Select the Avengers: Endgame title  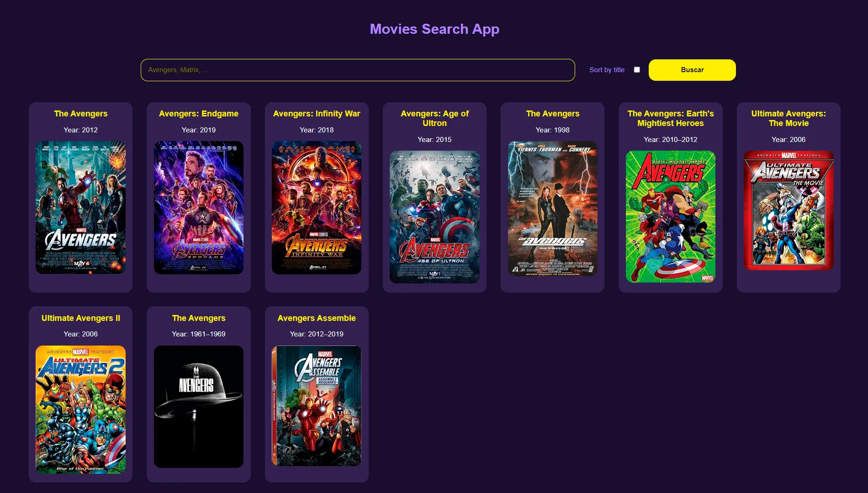point(199,114)
